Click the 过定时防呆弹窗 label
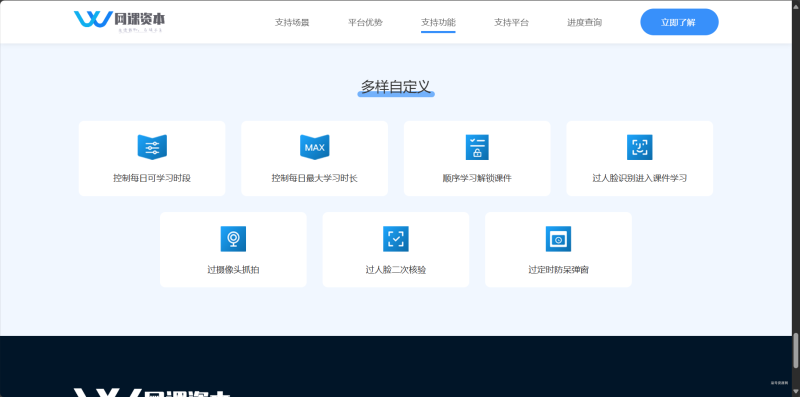Image resolution: width=800 pixels, height=397 pixels. pyautogui.click(x=558, y=269)
